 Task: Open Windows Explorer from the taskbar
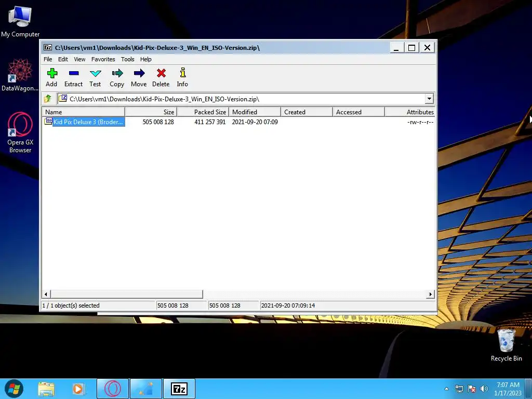click(46, 389)
